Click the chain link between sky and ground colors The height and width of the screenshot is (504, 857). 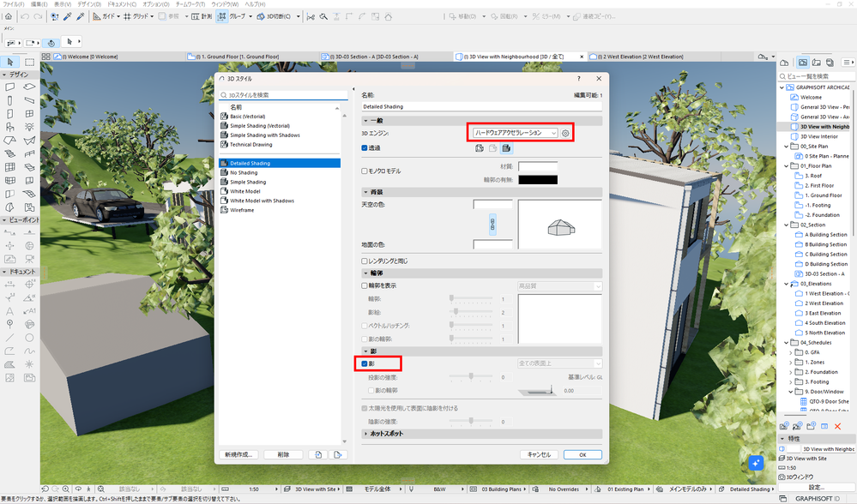pyautogui.click(x=492, y=225)
